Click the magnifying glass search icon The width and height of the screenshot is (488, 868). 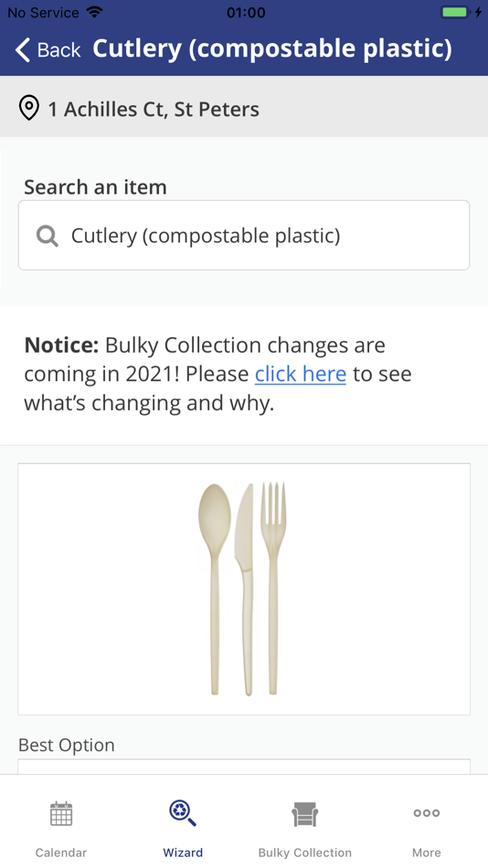(x=48, y=237)
